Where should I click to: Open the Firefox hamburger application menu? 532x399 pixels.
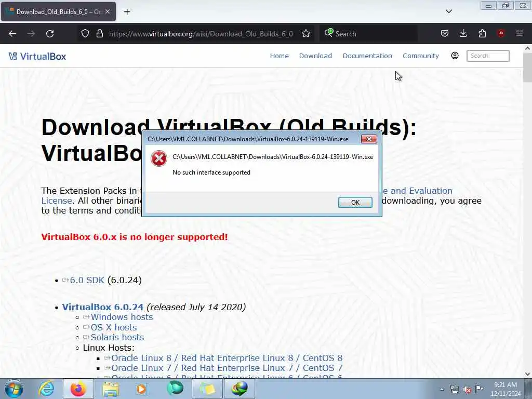tap(519, 33)
